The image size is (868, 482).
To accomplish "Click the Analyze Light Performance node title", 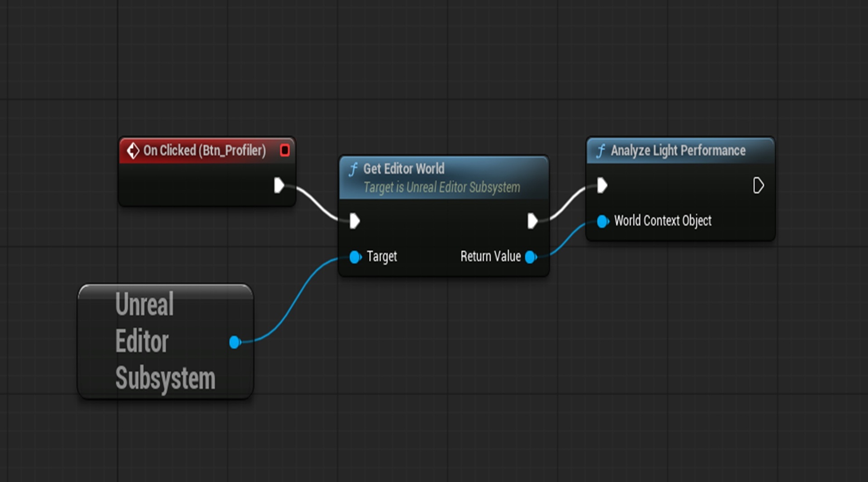I will 678,151.
